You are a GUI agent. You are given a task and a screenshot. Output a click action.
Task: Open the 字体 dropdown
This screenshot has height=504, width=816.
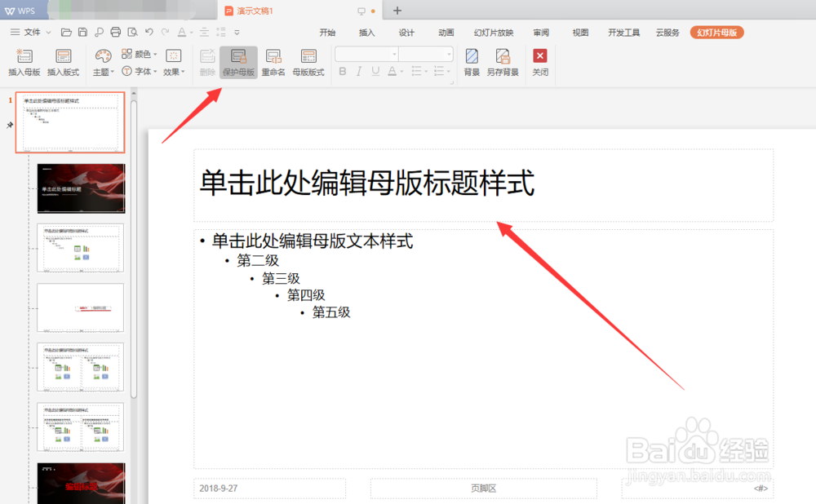tap(139, 71)
